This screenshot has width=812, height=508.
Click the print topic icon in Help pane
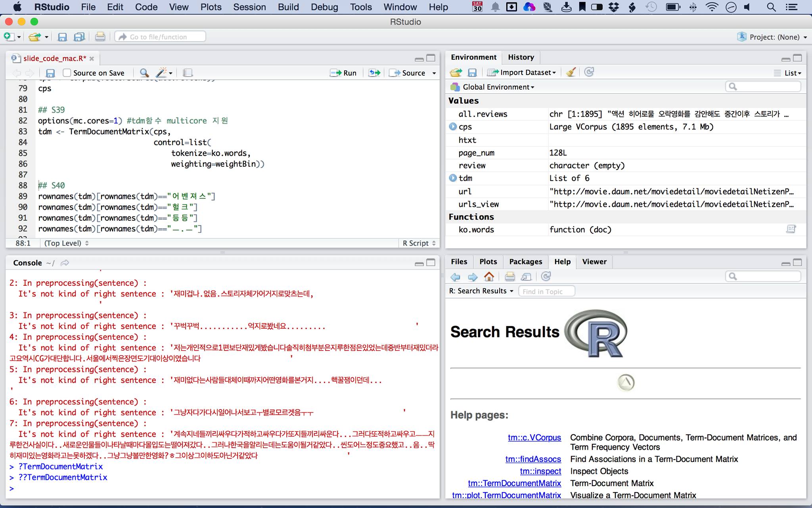510,277
